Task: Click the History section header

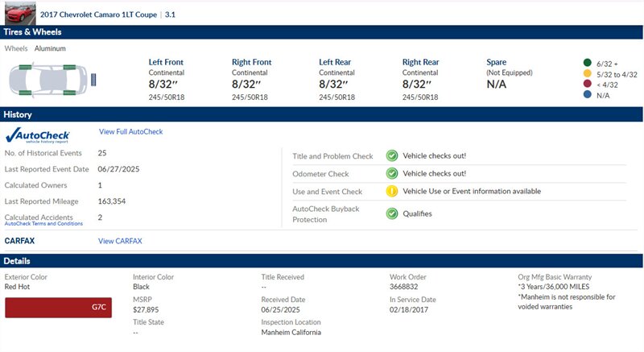Action: [321, 114]
